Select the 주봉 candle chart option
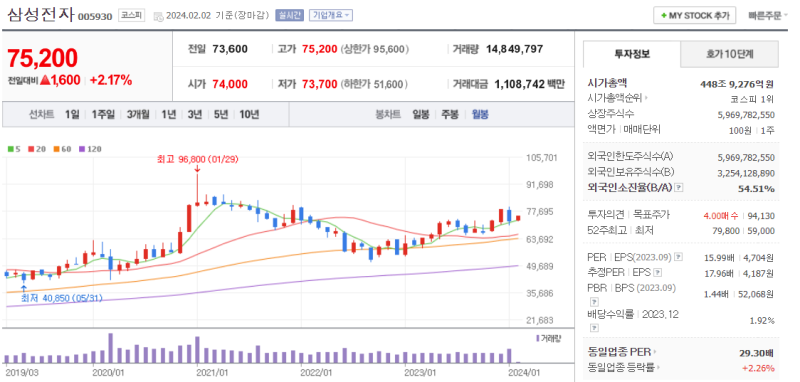Viewport: 800px width, 382px height. pyautogui.click(x=450, y=114)
